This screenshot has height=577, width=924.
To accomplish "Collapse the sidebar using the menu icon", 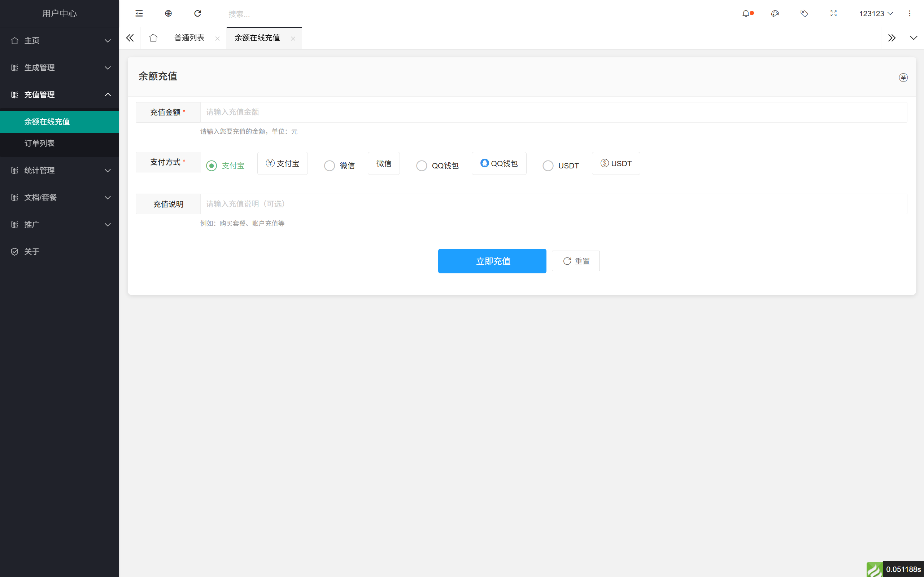I will 139,13.
